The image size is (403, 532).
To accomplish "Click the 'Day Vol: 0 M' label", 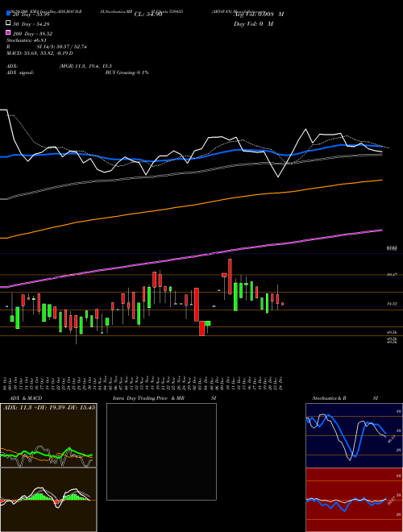I will [x=253, y=23].
